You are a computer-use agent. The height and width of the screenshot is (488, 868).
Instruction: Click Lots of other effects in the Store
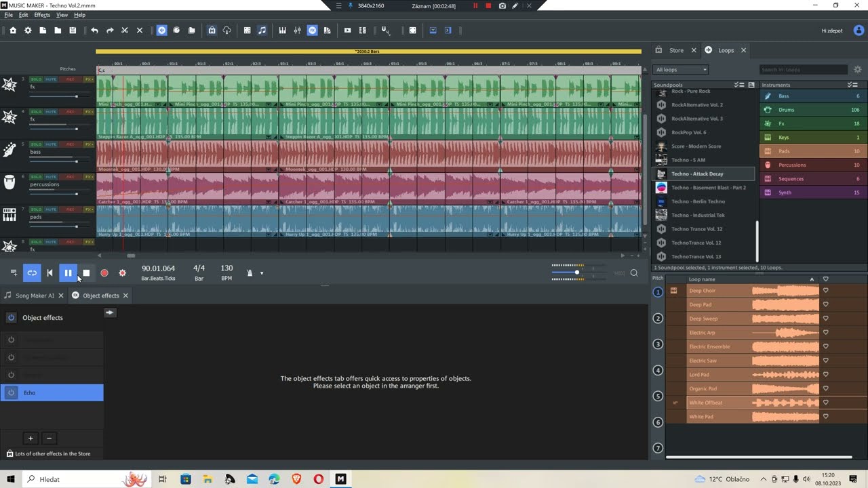(48, 453)
